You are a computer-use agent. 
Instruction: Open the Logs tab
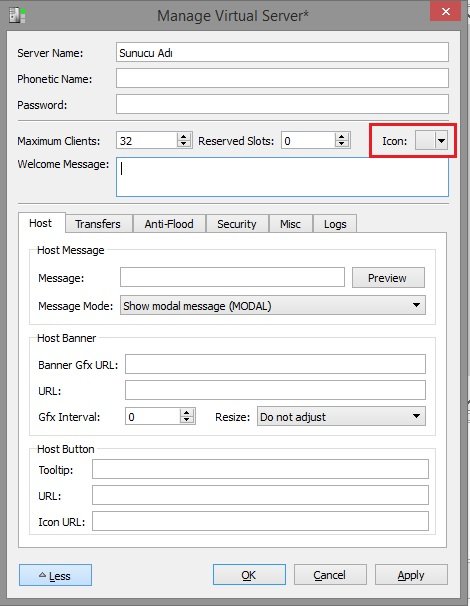[335, 224]
